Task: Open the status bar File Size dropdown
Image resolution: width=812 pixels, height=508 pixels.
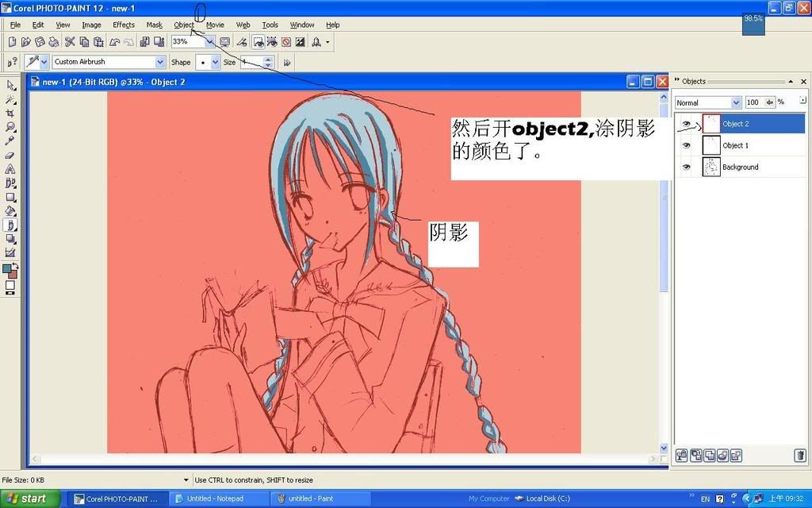Action: [x=186, y=480]
